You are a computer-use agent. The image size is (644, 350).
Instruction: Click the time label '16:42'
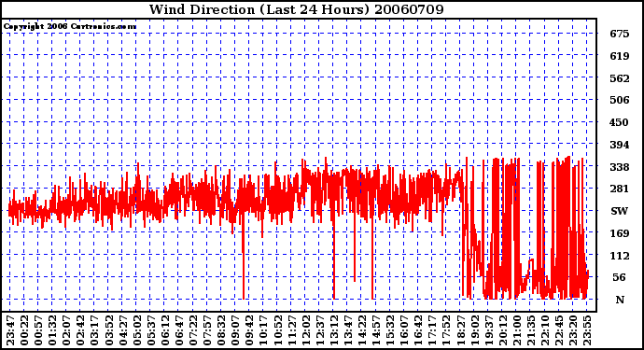coord(418,330)
